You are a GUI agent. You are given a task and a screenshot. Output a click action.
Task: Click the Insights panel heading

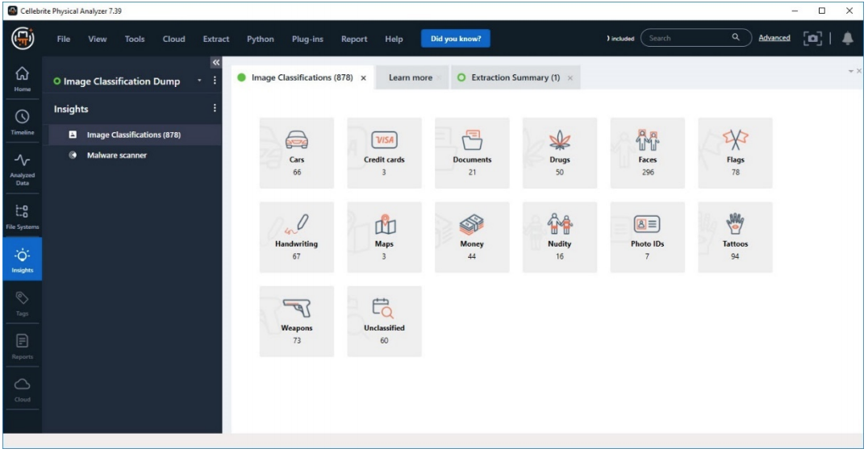71,109
